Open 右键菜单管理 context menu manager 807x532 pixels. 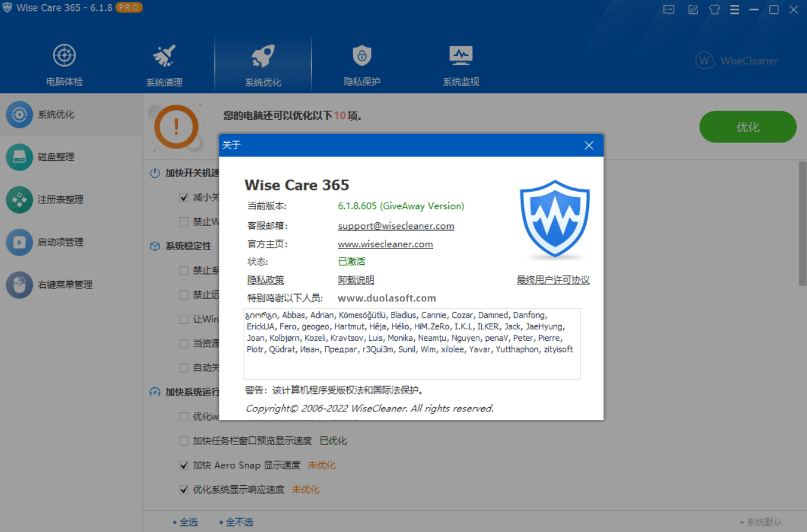(71, 285)
